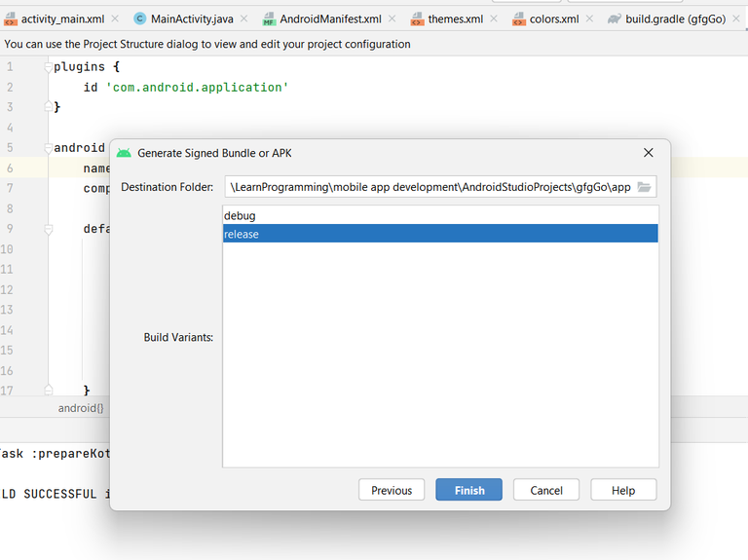
Task: Collapse the android block on line 5
Action: pos(47,148)
